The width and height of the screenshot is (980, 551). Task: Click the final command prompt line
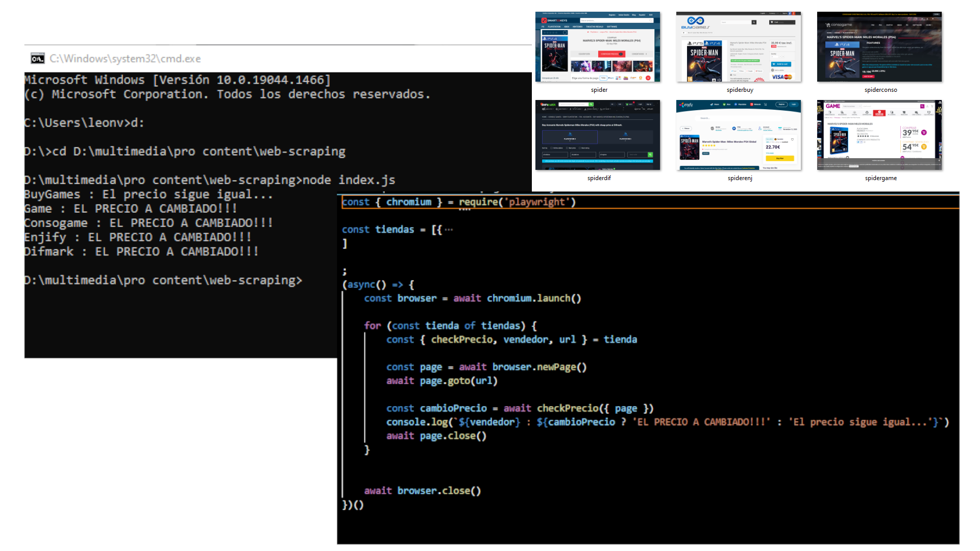coord(163,280)
